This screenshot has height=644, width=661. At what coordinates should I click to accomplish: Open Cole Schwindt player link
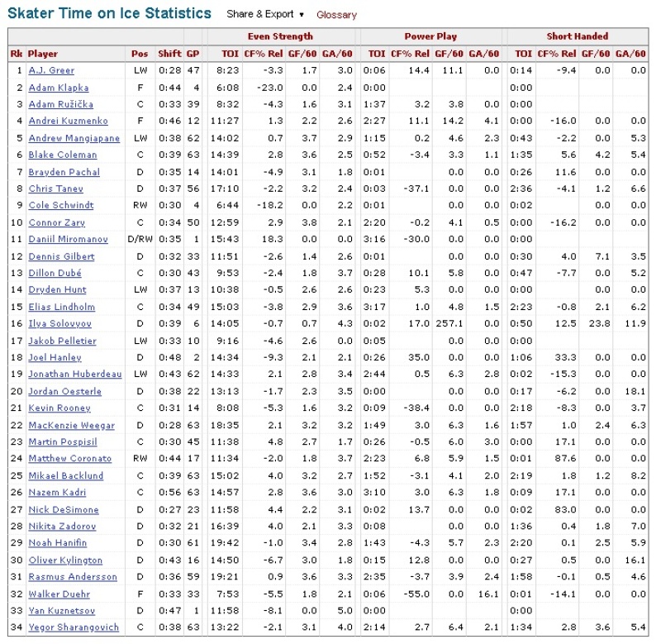61,205
